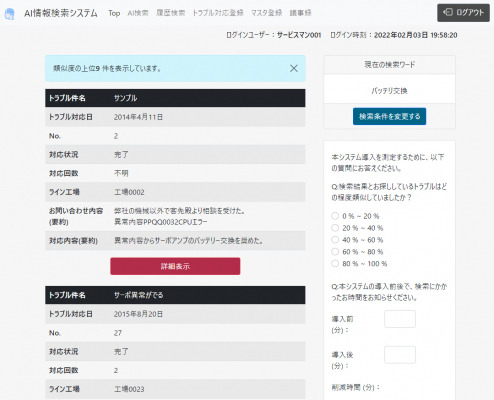Open the Top menu item
Image resolution: width=494 pixels, height=400 pixels.
pyautogui.click(x=114, y=13)
